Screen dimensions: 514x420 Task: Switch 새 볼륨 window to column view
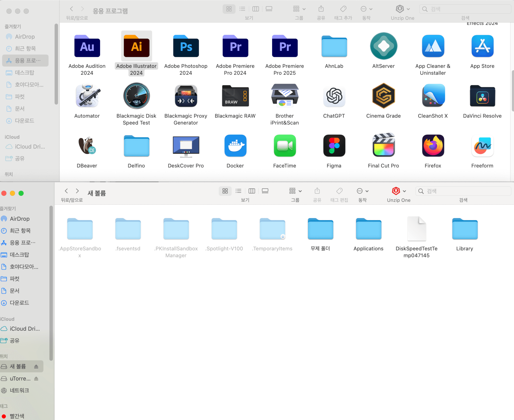pyautogui.click(x=252, y=191)
